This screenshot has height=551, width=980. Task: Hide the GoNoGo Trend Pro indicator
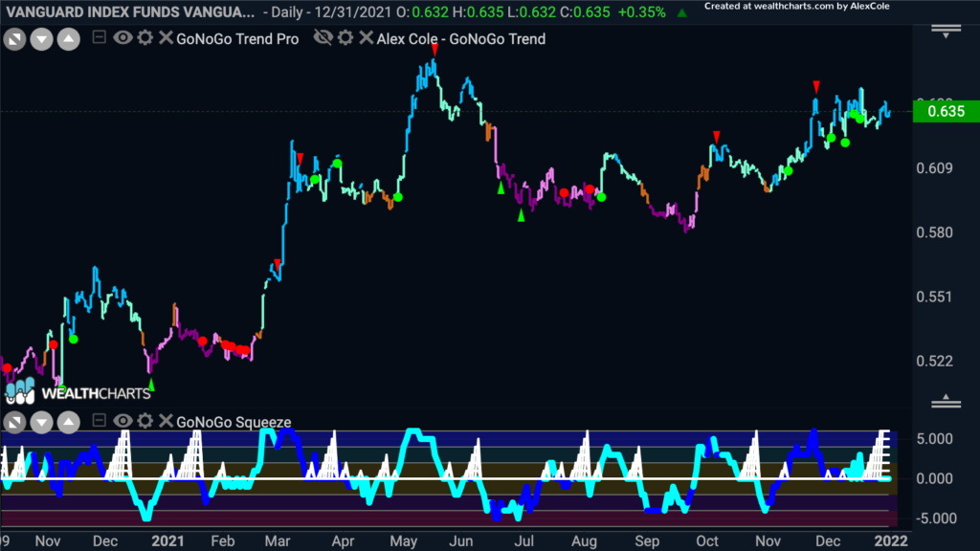point(122,37)
